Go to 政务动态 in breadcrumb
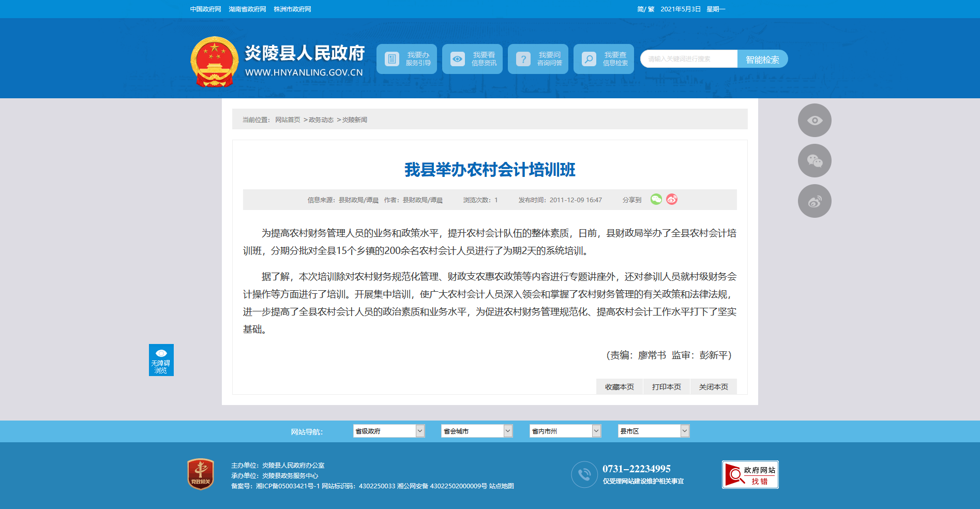The width and height of the screenshot is (980, 509). click(x=321, y=120)
